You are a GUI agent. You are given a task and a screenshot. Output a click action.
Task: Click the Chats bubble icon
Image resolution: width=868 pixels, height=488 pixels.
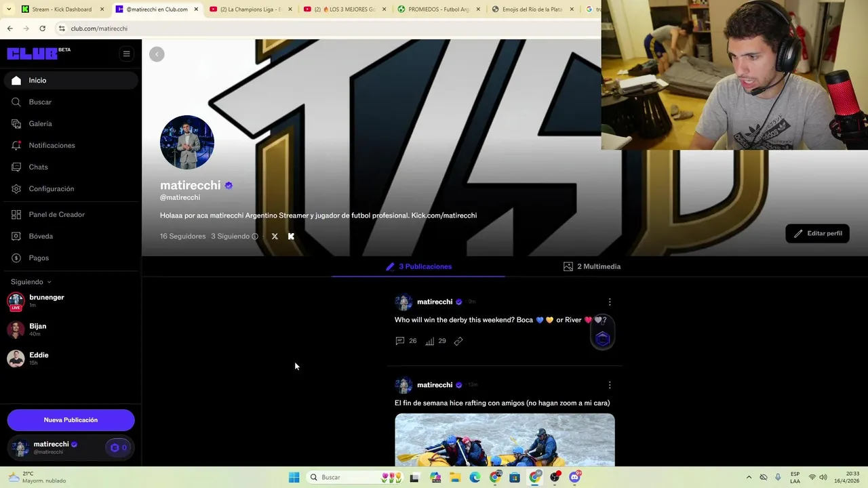click(x=16, y=167)
